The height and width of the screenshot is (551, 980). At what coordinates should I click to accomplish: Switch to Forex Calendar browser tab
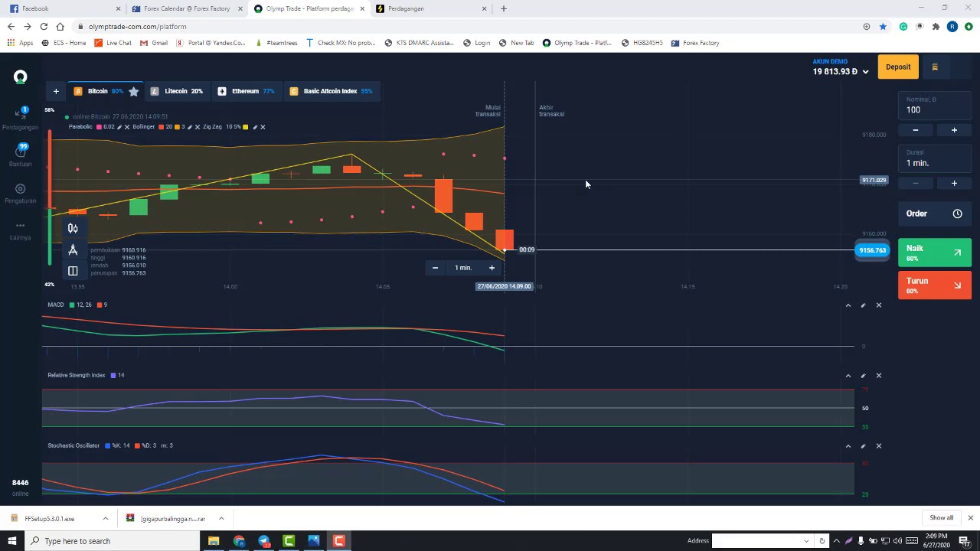(187, 8)
